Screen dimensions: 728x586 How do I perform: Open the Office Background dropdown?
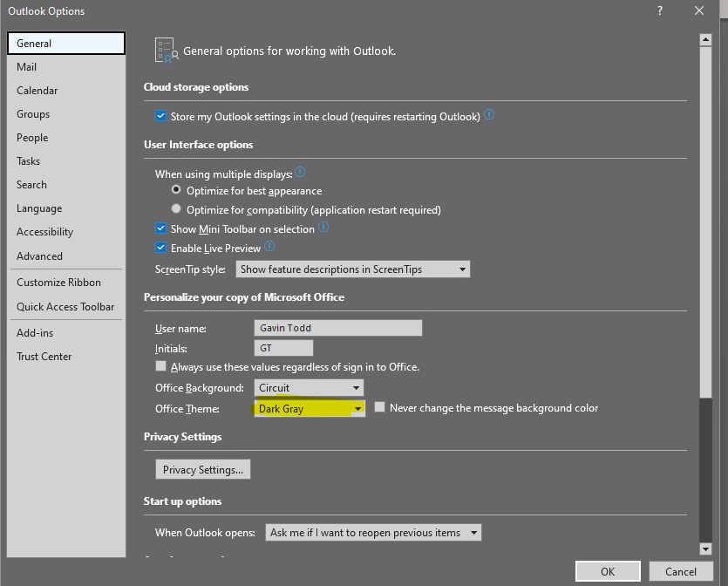[x=309, y=388]
